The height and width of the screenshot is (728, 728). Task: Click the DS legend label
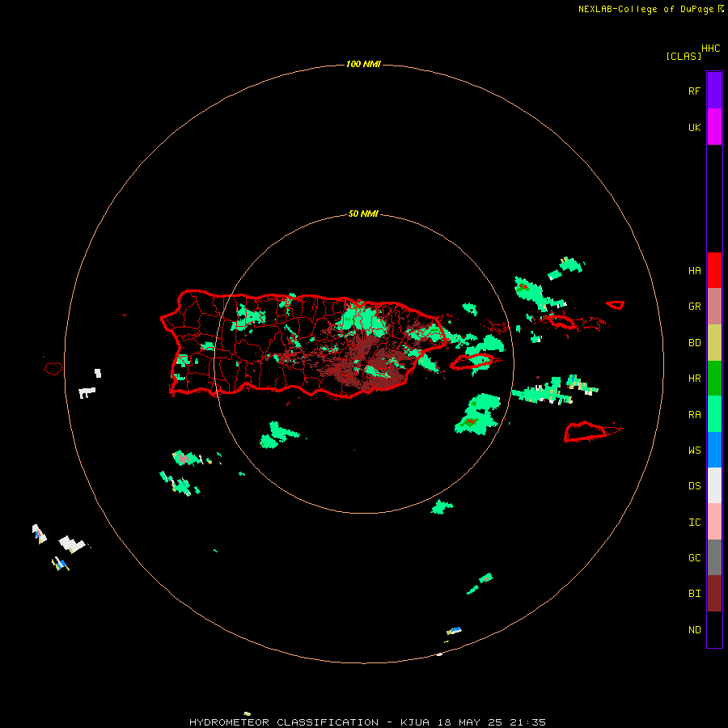click(694, 486)
